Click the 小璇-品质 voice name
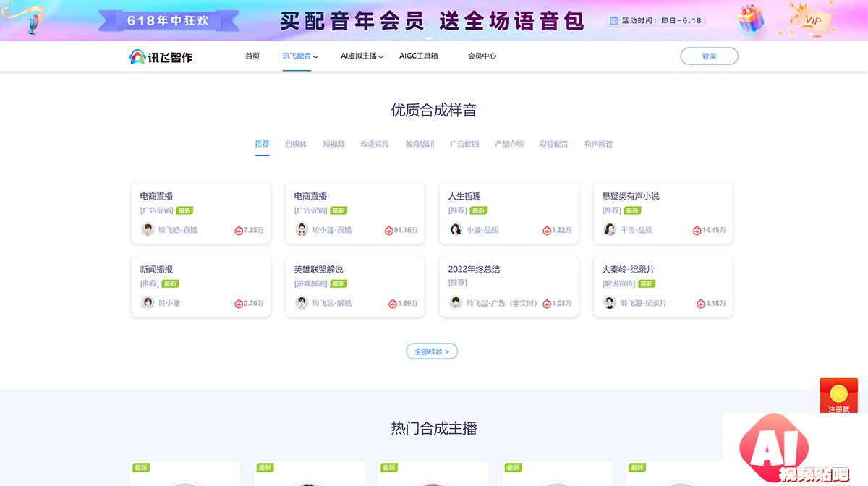Viewport: 868px width, 486px height. (482, 230)
